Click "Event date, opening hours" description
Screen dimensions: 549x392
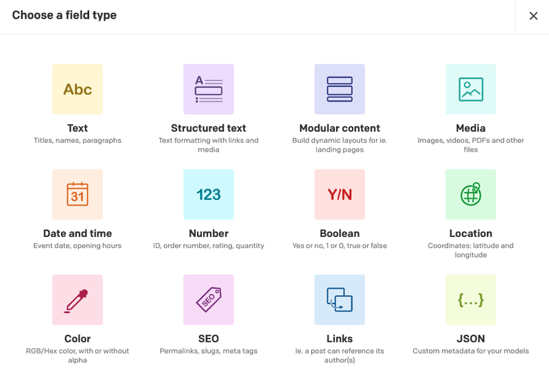point(78,246)
